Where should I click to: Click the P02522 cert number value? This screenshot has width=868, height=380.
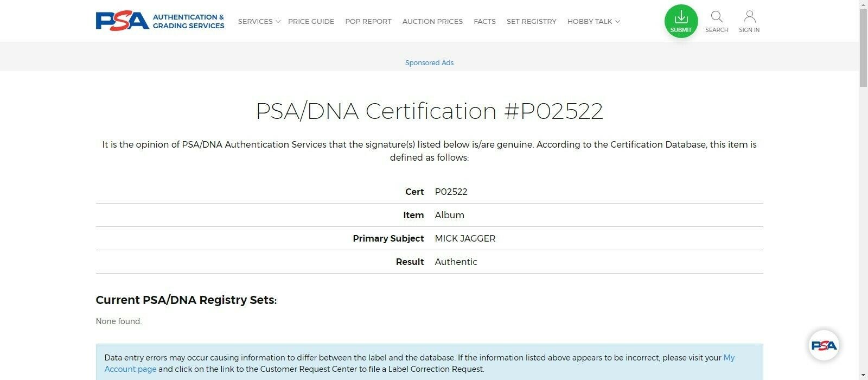451,192
